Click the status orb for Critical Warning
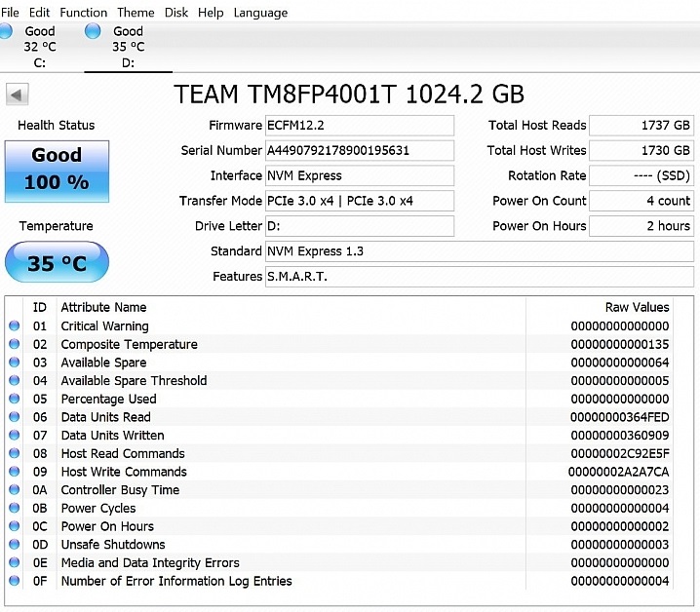Screen dimensions: 700x612 click(x=15, y=325)
